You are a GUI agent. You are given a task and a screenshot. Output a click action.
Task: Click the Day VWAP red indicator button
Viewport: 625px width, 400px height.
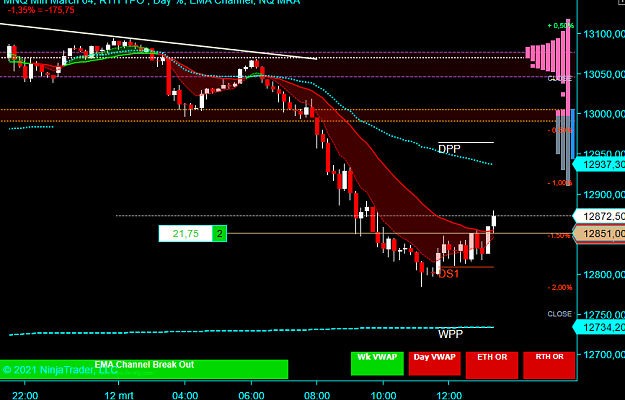(434, 363)
